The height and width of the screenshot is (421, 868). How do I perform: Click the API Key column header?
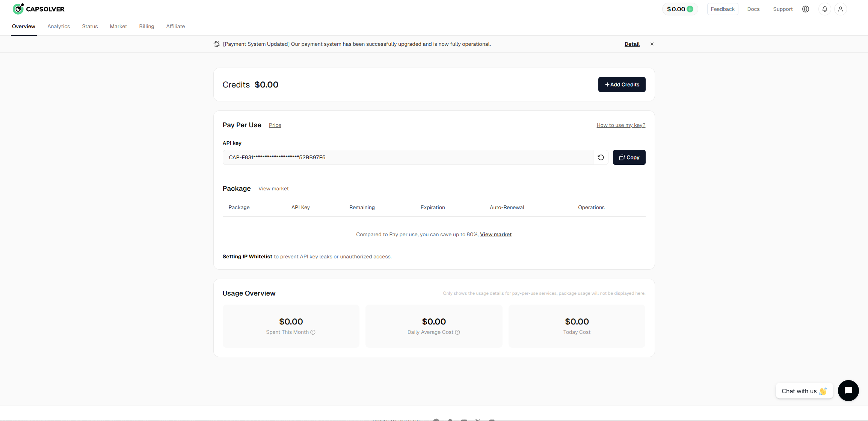pos(300,207)
